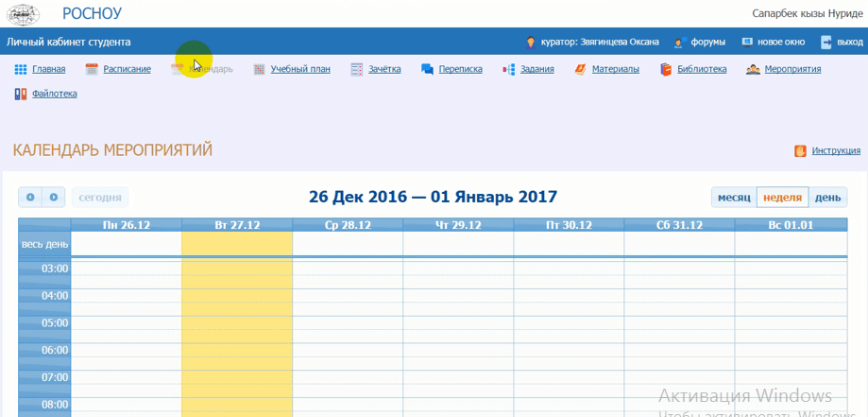This screenshot has height=417, width=868.
Task: Log out with the выход link
Action: [x=848, y=42]
